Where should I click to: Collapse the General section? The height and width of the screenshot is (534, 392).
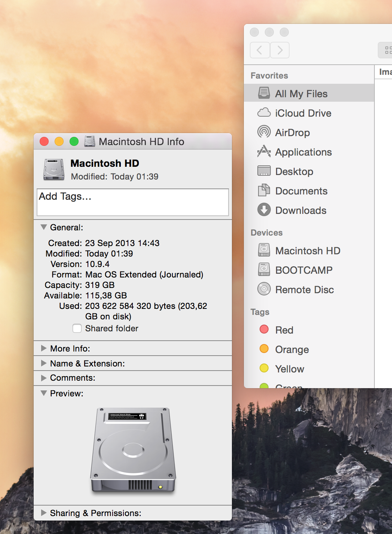[44, 227]
